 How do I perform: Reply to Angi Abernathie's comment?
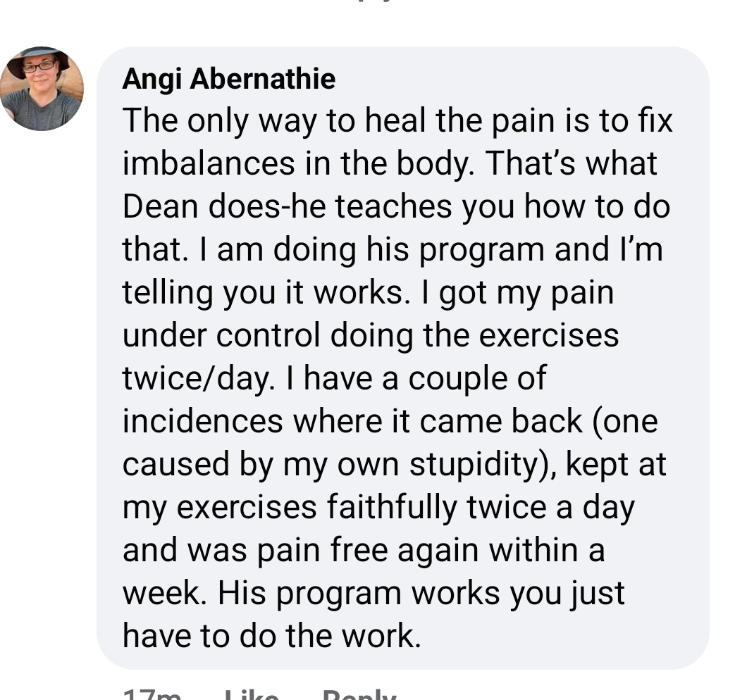click(359, 694)
